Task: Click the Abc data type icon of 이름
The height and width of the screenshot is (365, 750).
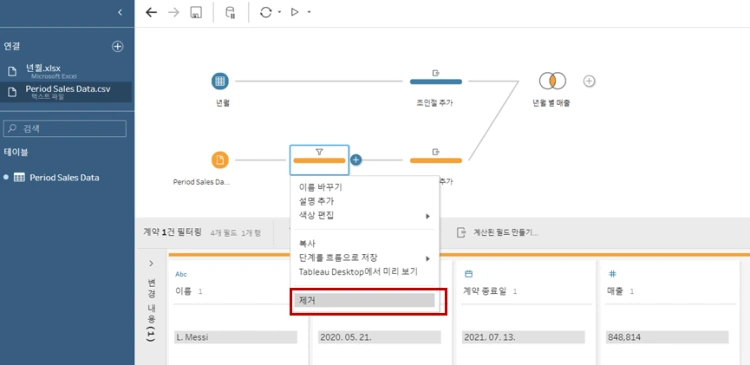Action: coord(181,274)
